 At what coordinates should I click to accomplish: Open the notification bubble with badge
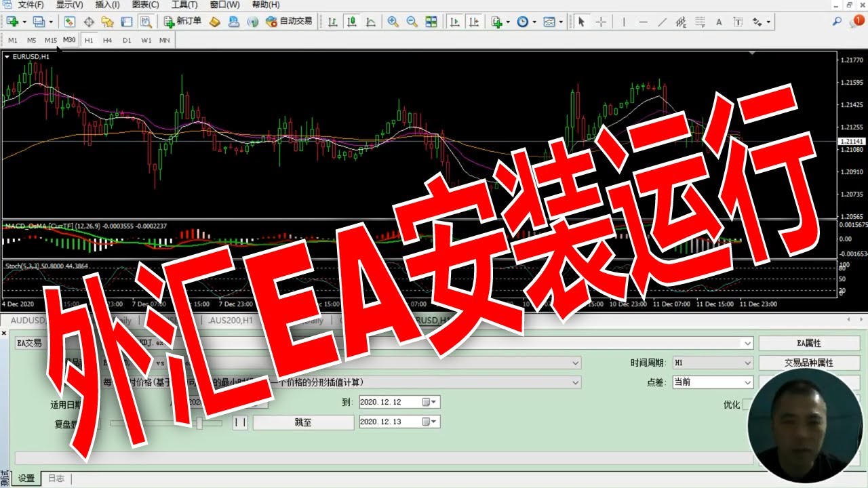pos(856,22)
